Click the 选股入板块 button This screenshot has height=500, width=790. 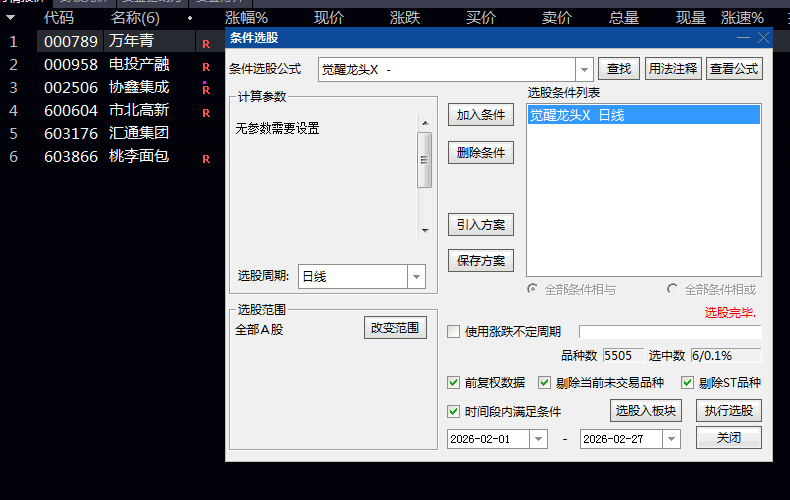click(x=646, y=411)
